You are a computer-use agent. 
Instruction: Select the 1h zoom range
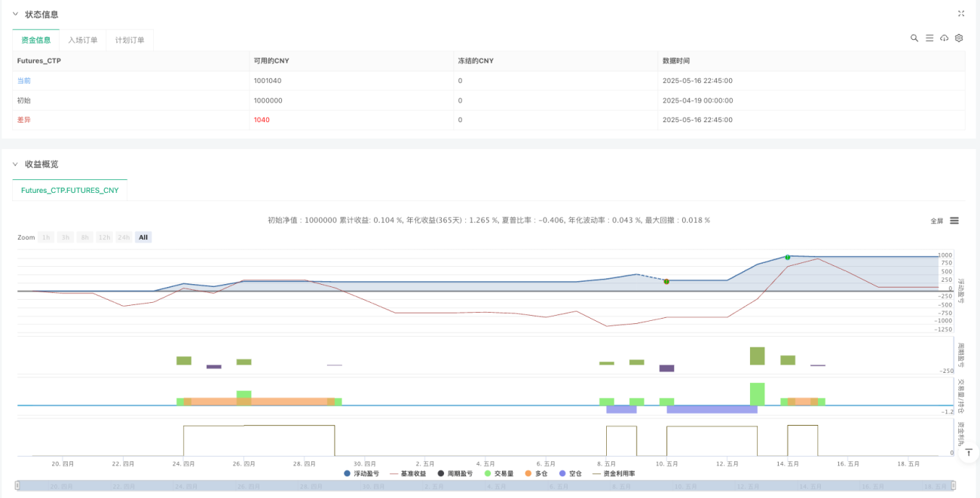[46, 237]
